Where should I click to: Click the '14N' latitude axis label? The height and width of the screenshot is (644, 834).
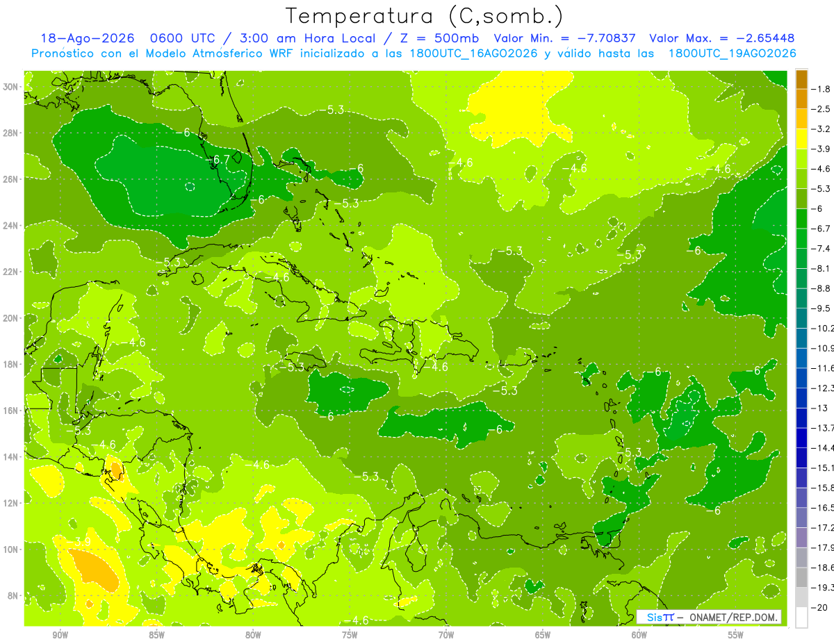(12, 456)
